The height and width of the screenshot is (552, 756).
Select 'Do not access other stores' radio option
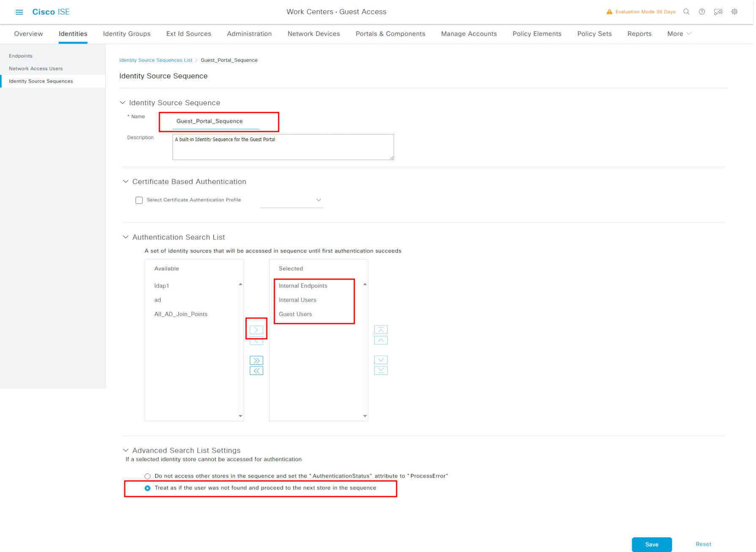pos(148,476)
